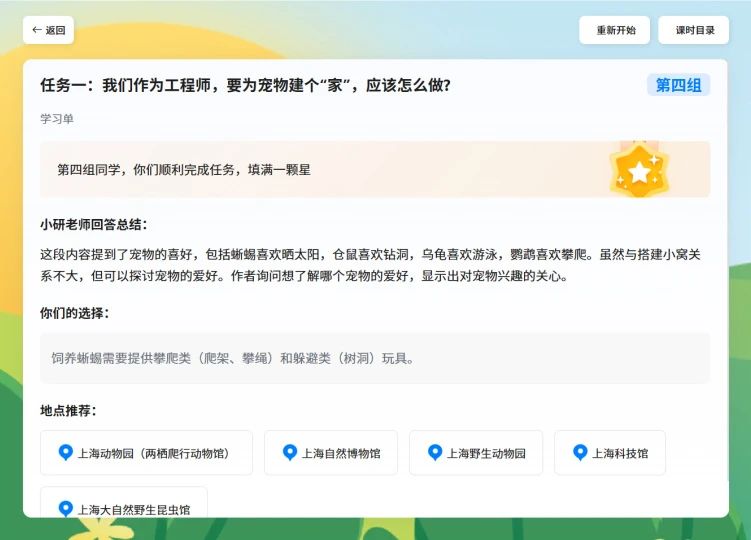Select the 上海科技馆 location card
The width and height of the screenshot is (751, 540).
tap(610, 453)
